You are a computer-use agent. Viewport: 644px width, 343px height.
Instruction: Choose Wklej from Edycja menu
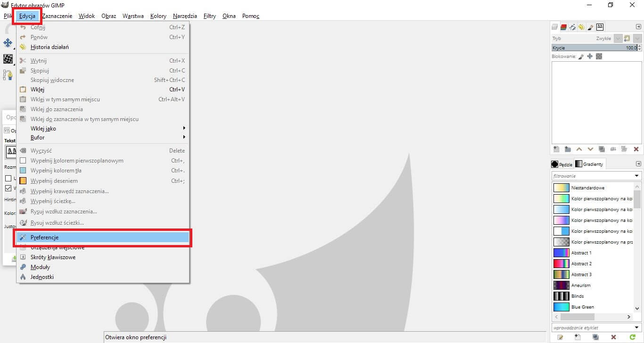103,89
